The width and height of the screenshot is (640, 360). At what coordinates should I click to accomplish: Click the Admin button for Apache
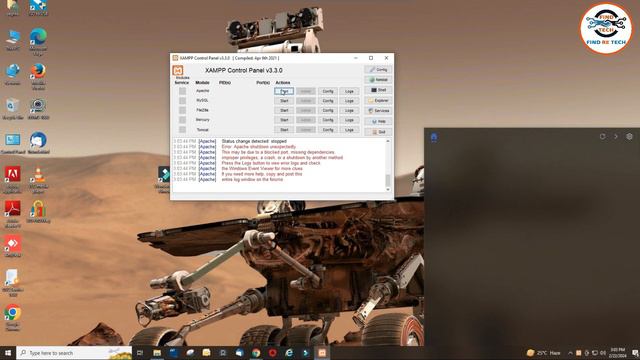point(306,91)
